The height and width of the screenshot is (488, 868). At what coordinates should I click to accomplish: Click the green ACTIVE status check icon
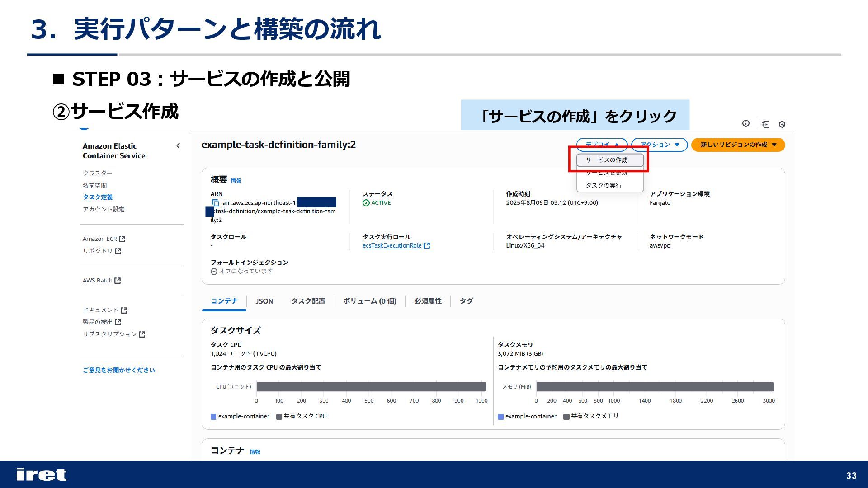click(x=366, y=203)
